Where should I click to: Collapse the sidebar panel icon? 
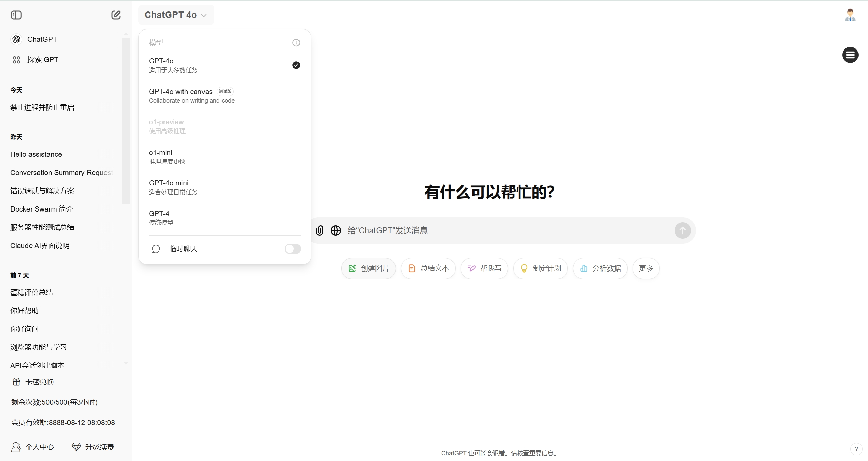16,15
